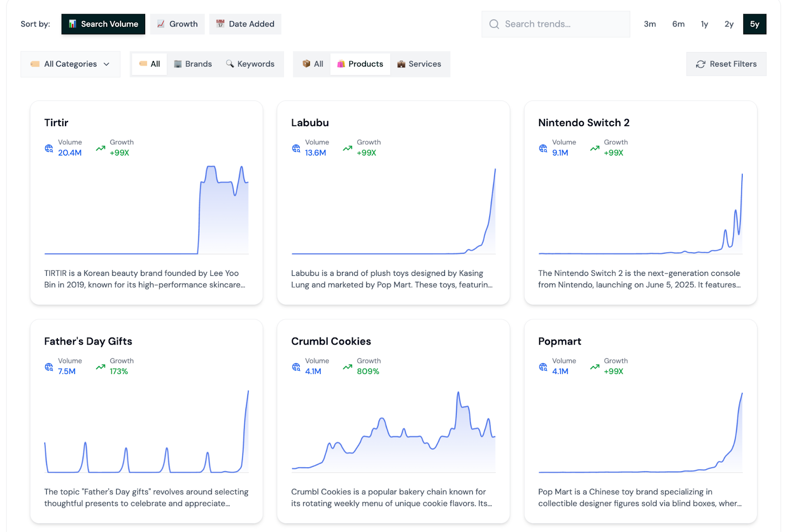Enable the 5y time range
Image resolution: width=785 pixels, height=532 pixels.
755,24
